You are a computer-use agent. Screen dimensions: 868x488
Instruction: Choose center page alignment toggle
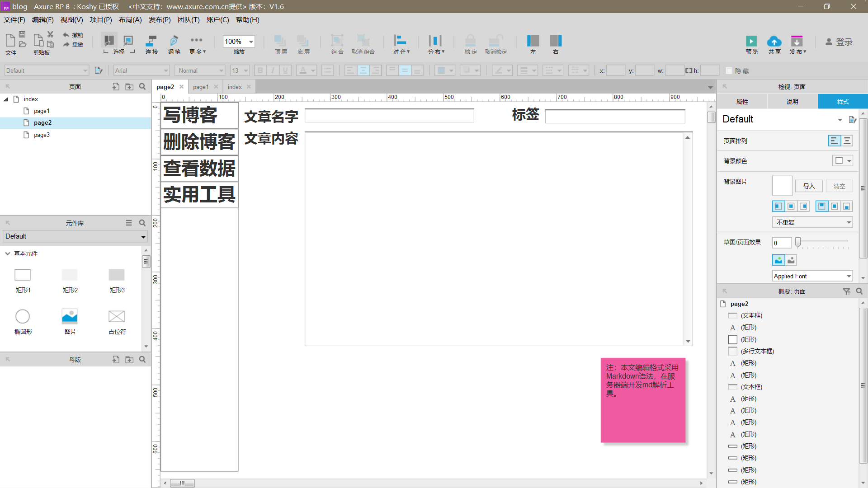(x=847, y=141)
